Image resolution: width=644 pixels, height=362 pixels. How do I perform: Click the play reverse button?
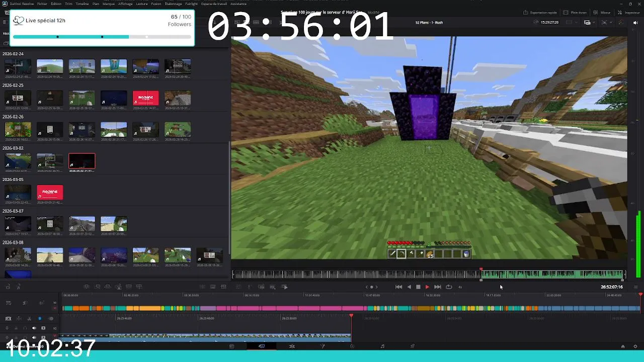click(409, 287)
